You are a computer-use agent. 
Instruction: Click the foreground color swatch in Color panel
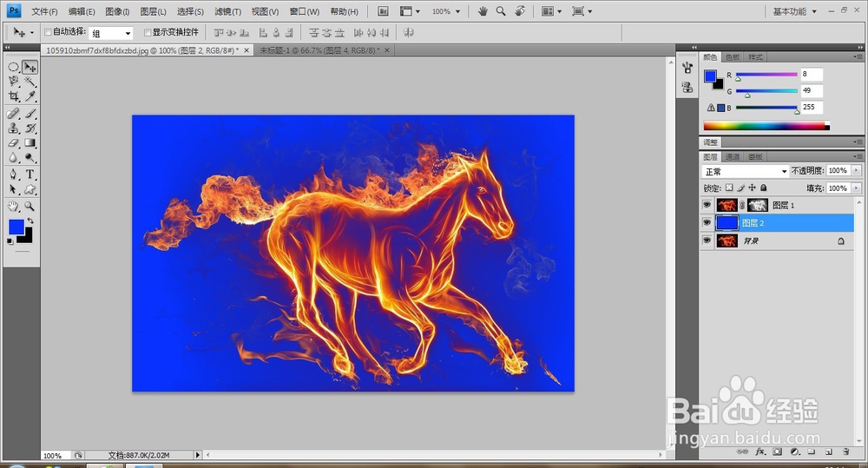(x=710, y=76)
